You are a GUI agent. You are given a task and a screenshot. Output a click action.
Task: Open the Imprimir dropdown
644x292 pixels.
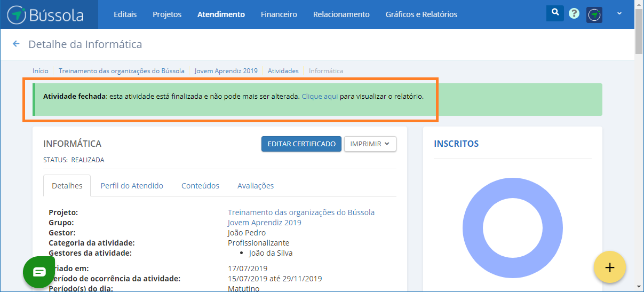[370, 144]
